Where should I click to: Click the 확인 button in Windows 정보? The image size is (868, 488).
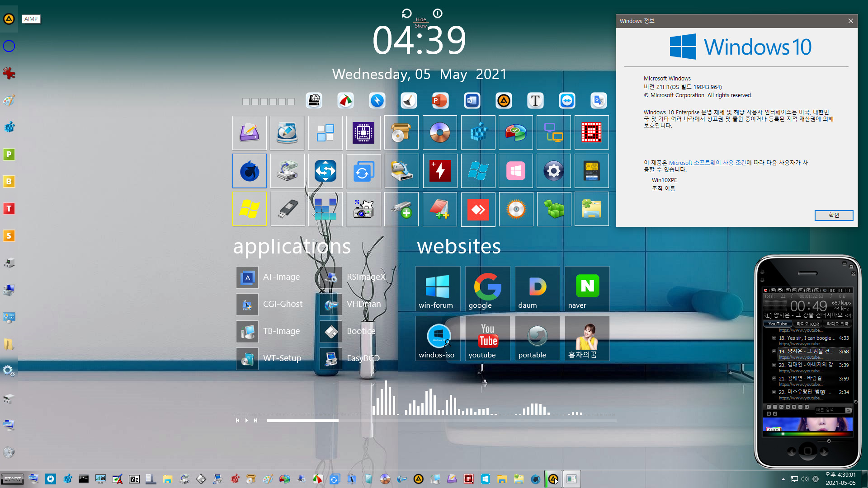834,216
